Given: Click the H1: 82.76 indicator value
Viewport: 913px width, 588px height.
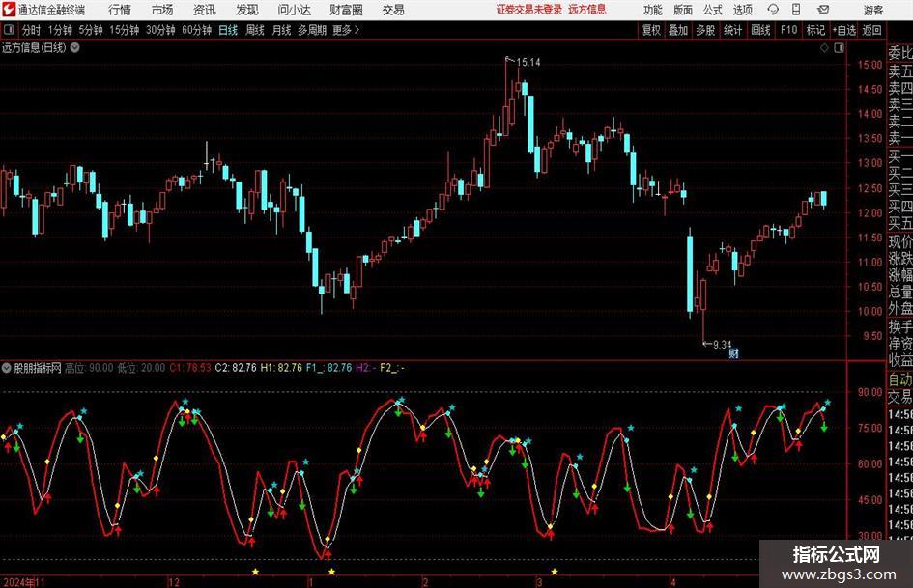Looking at the screenshot, I should [x=281, y=368].
